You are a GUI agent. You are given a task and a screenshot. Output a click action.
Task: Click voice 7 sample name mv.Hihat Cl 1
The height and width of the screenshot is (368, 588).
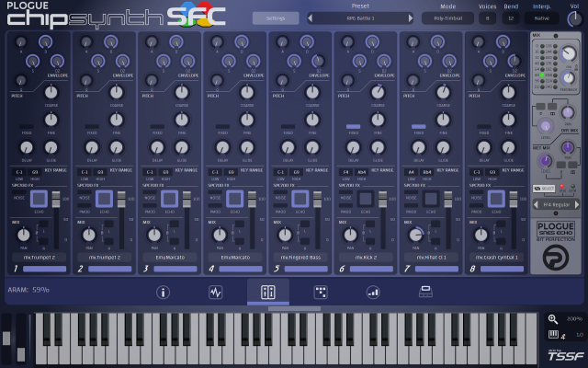pyautogui.click(x=431, y=258)
